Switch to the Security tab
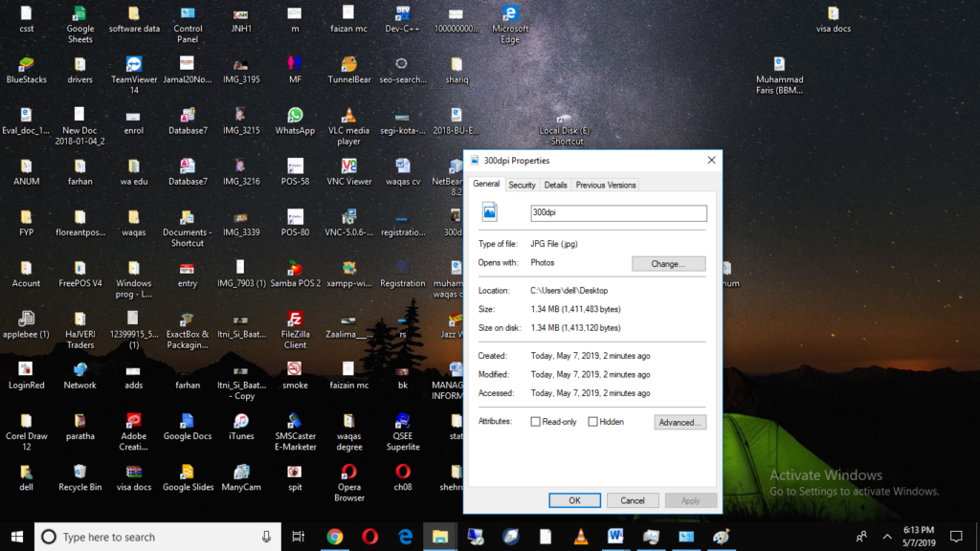The width and height of the screenshot is (980, 551). click(522, 185)
